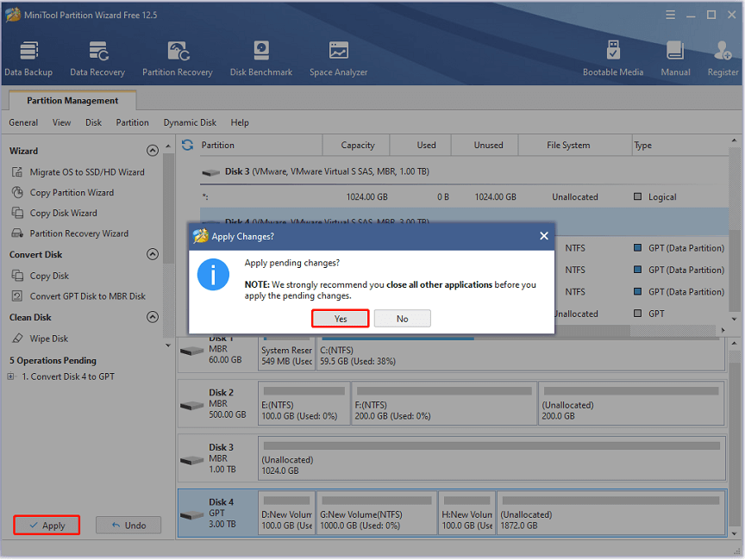Open the Dynamic Disk menu
745x560 pixels.
pyautogui.click(x=190, y=123)
